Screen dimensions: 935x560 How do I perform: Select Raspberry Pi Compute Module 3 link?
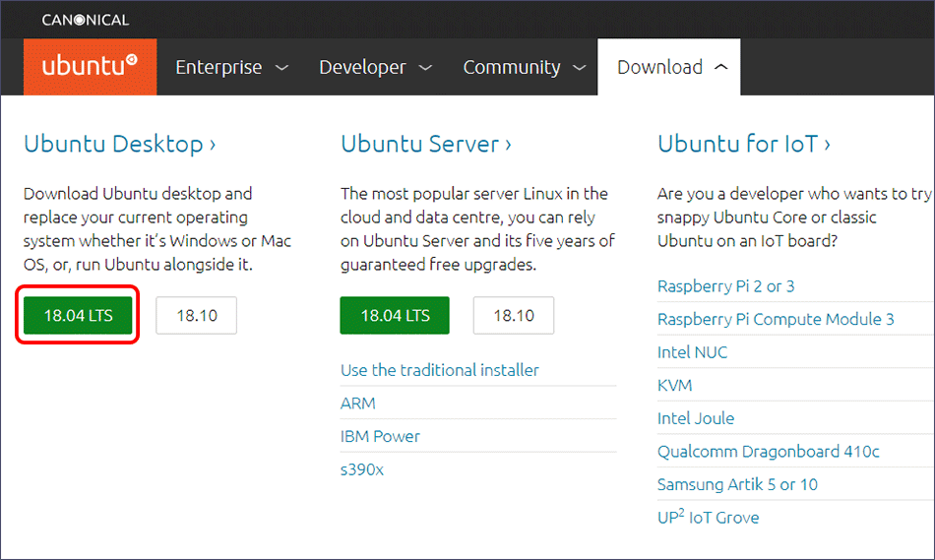(x=776, y=319)
